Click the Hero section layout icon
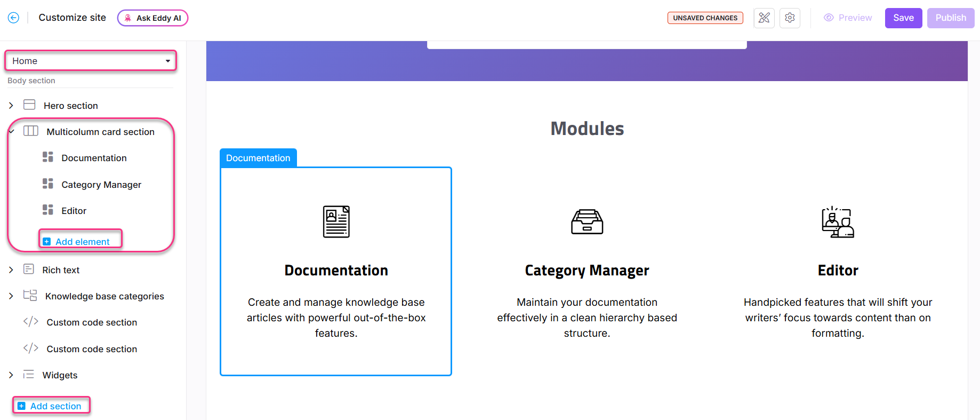The image size is (980, 420). tap(29, 105)
